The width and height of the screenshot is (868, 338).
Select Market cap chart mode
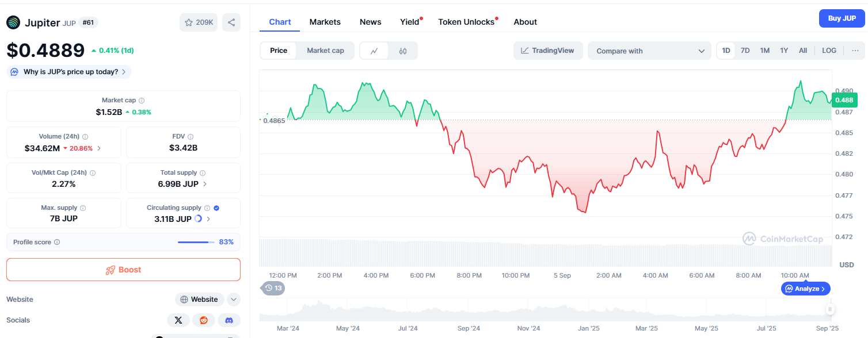point(325,51)
